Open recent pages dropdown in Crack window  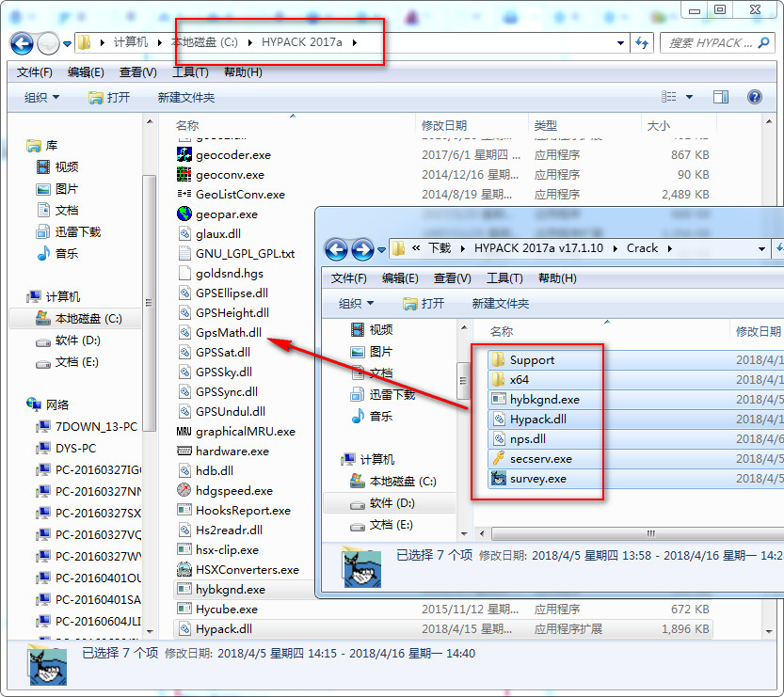point(381,249)
